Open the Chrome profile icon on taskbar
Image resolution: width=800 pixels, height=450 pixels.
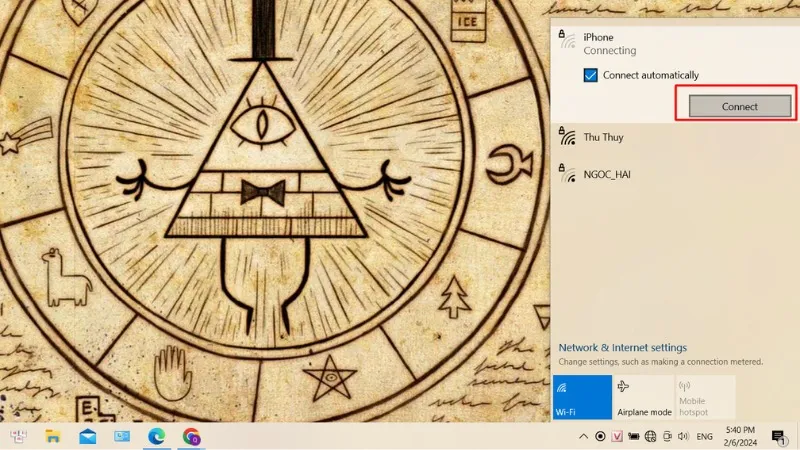191,437
